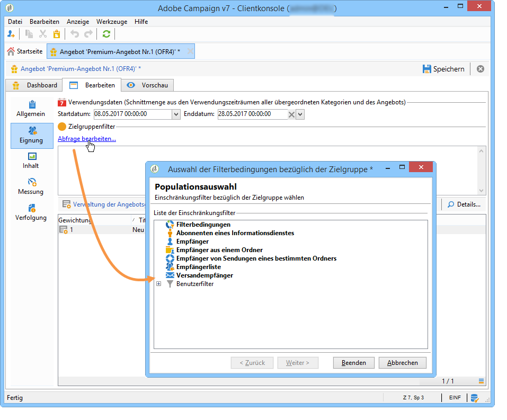Switch to the Dashboard tab
This screenshot has height=420, width=507.
[x=34, y=85]
